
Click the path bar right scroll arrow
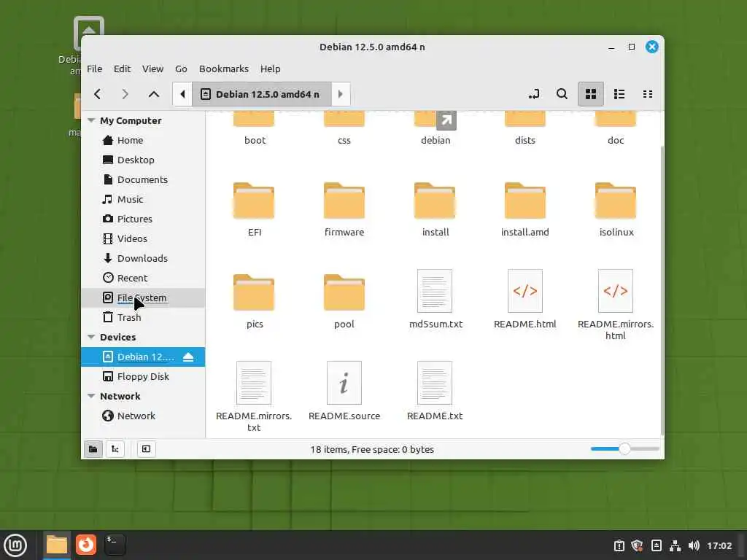pyautogui.click(x=341, y=94)
